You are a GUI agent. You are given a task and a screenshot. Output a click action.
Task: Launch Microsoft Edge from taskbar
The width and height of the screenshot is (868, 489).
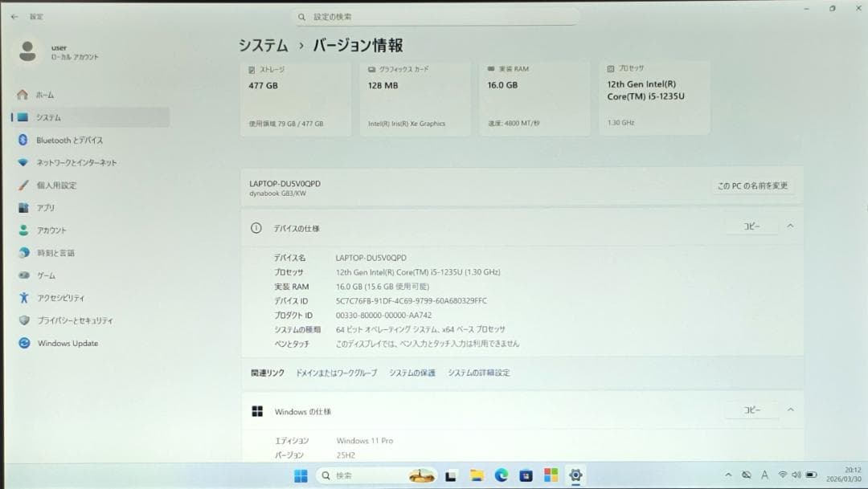501,475
